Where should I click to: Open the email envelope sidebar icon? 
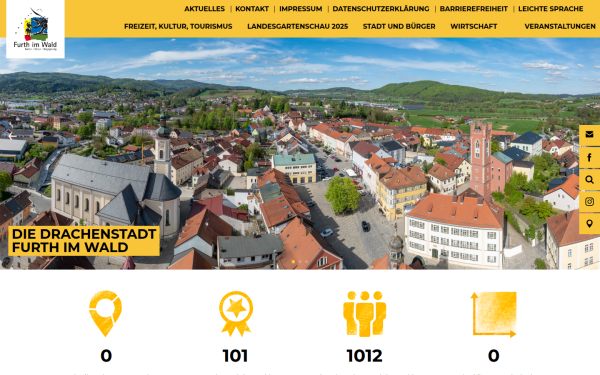(x=589, y=135)
